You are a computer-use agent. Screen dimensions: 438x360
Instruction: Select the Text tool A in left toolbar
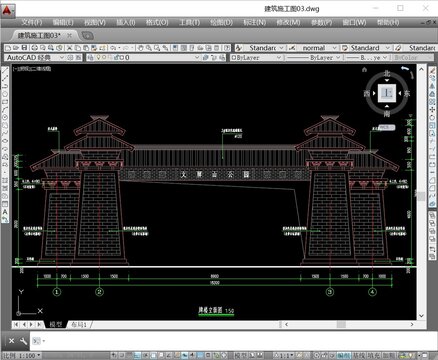point(5,212)
